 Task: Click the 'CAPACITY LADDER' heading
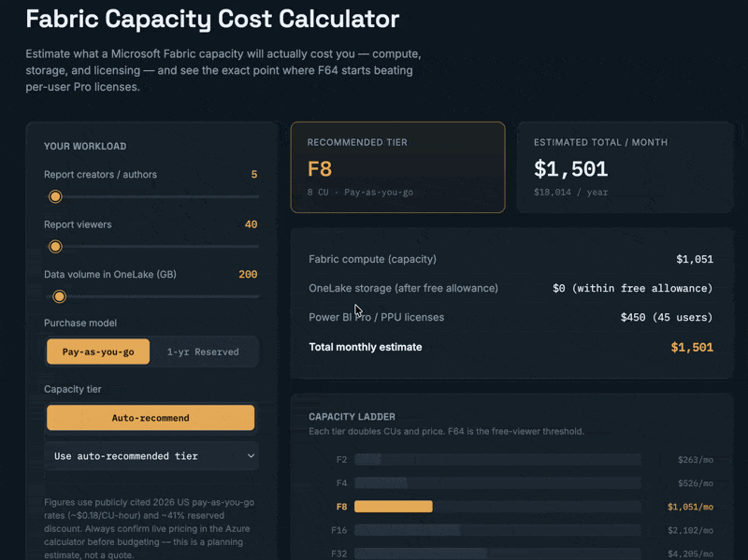tap(352, 417)
